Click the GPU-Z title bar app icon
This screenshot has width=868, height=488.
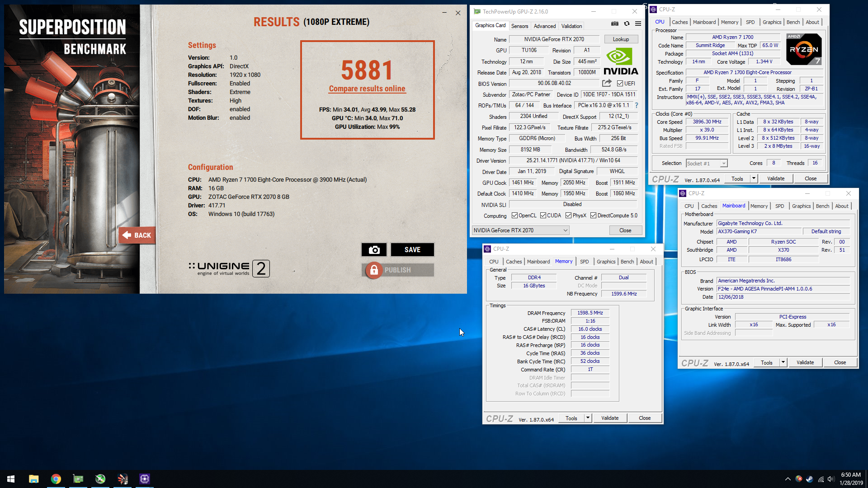pyautogui.click(x=477, y=12)
